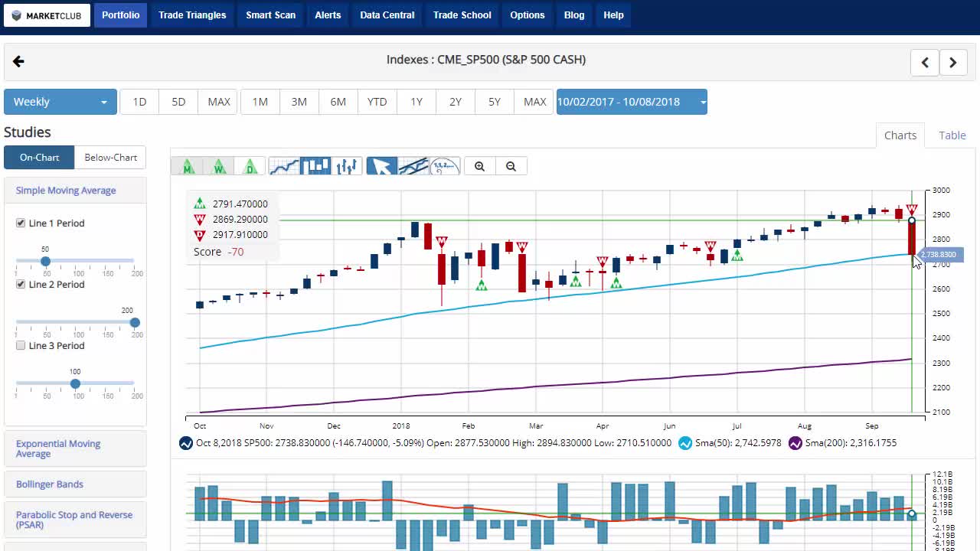Select the 5D interval button
Image resolution: width=980 pixels, height=551 pixels.
click(x=178, y=102)
